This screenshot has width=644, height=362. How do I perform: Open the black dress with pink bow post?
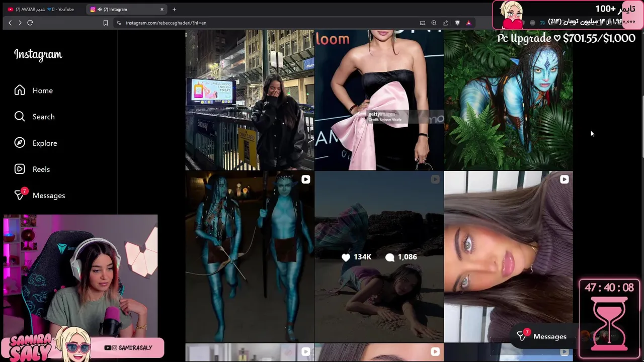click(x=379, y=100)
